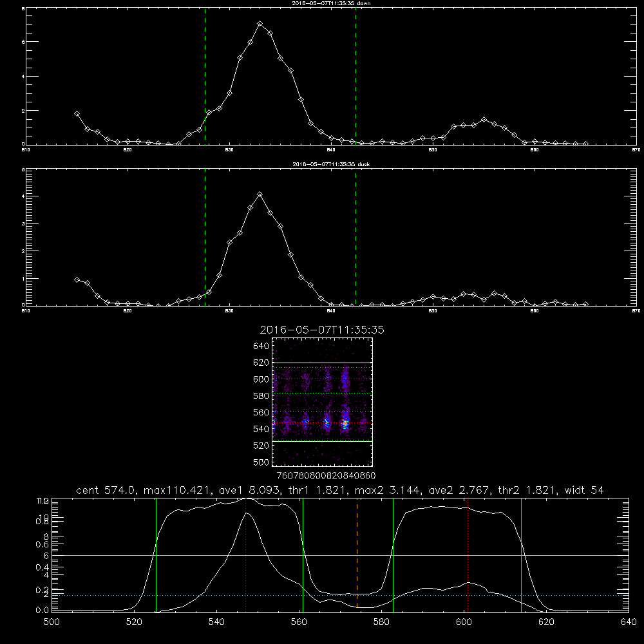Click the '640' label on spectral image y-axis
Image resolution: width=644 pixels, height=644 pixels.
coord(261,346)
